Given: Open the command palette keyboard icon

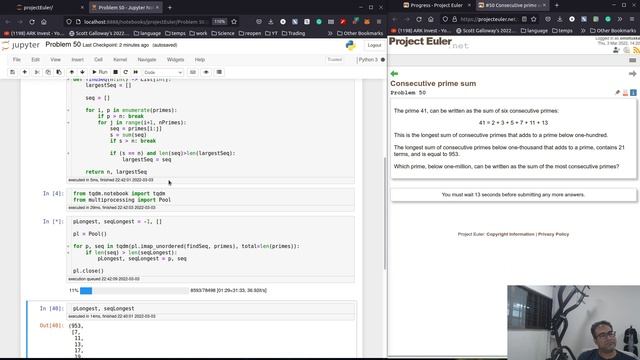Looking at the screenshot, I should (193, 72).
